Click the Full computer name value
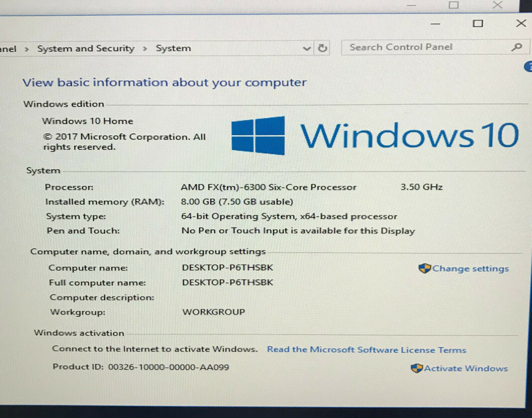Viewport: 532px width, 418px height. click(x=228, y=282)
